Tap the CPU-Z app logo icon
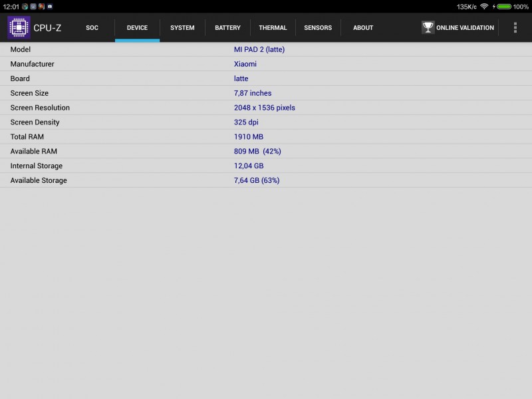532x399 pixels. click(19, 27)
